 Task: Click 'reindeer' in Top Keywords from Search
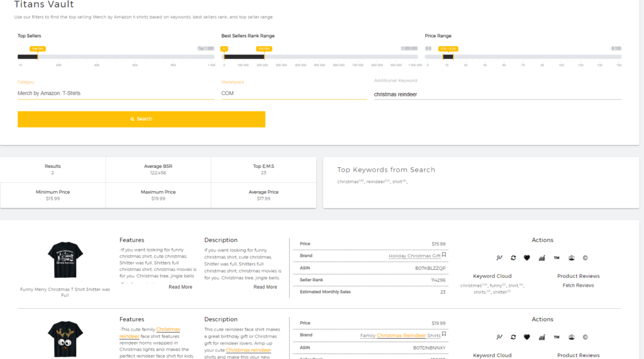click(x=375, y=182)
